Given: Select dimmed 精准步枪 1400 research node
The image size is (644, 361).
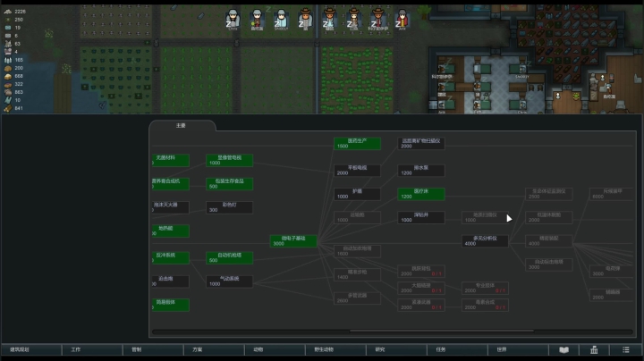Looking at the screenshot, I should pos(357,274).
